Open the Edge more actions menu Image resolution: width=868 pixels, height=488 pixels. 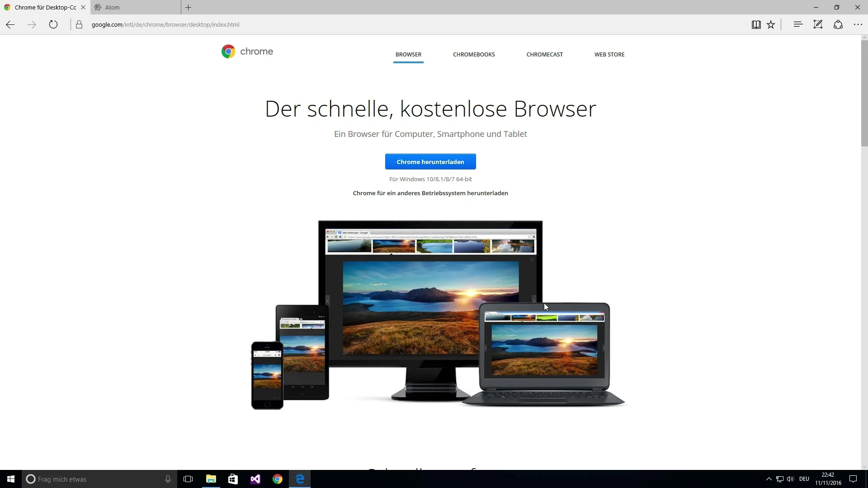[x=858, y=24]
